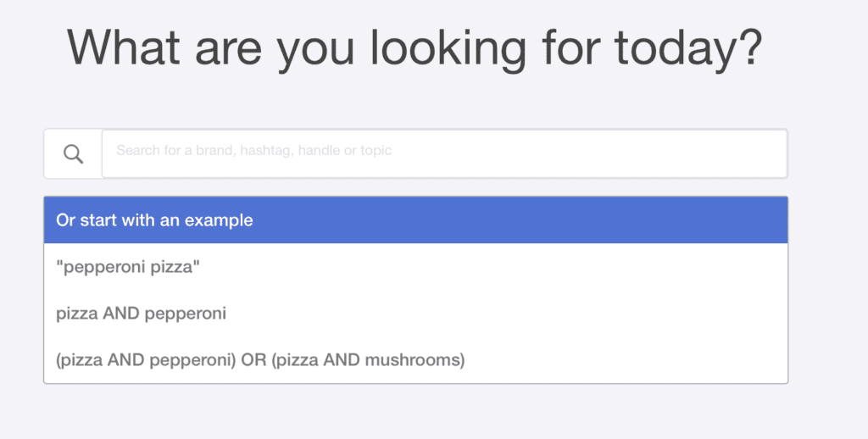The width and height of the screenshot is (868, 439).
Task: Click the white box around the search icon
Action: coord(73,154)
